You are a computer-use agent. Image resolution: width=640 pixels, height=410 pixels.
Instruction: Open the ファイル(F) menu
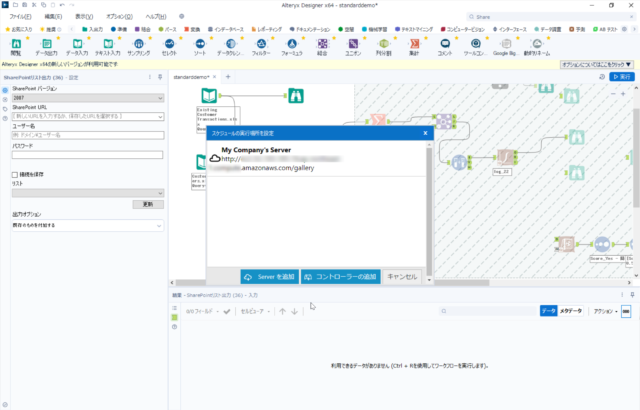click(x=20, y=17)
